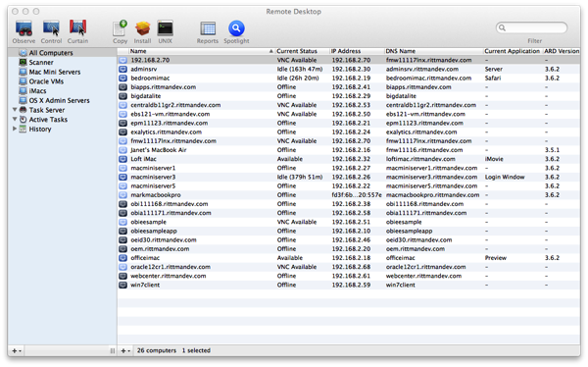
Task: Select History in sidebar
Action: pyautogui.click(x=40, y=129)
